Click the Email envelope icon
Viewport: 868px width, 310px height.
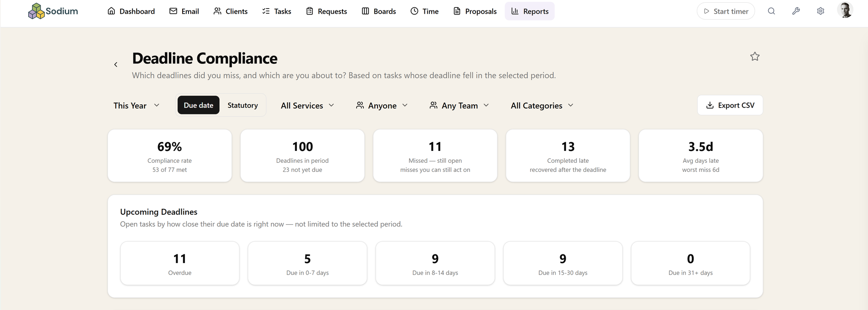coord(173,11)
